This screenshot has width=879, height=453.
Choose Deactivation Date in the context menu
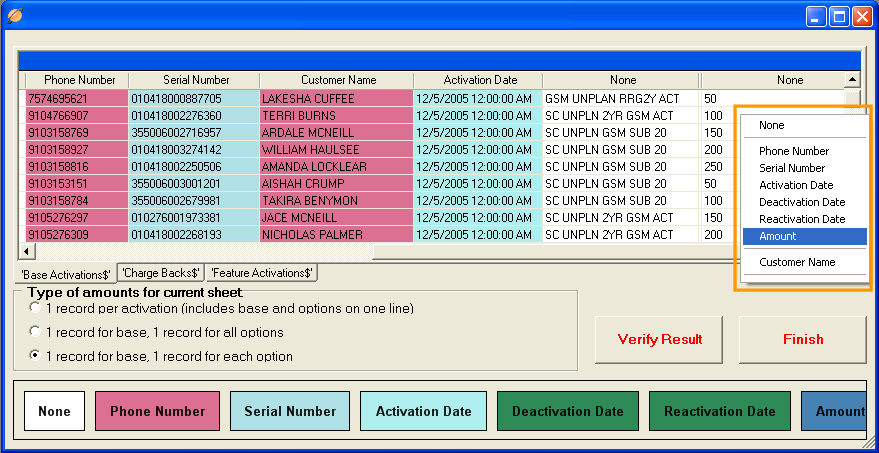pos(804,202)
